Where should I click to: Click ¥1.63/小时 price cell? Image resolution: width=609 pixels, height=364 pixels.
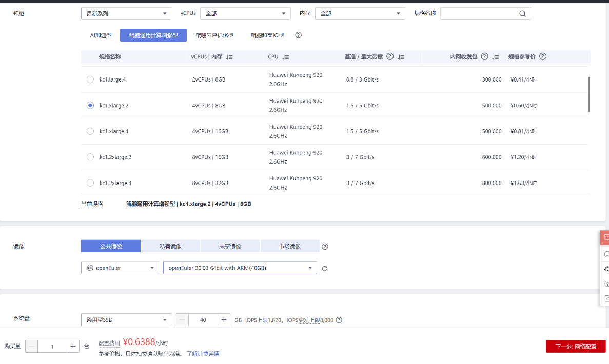pyautogui.click(x=523, y=183)
